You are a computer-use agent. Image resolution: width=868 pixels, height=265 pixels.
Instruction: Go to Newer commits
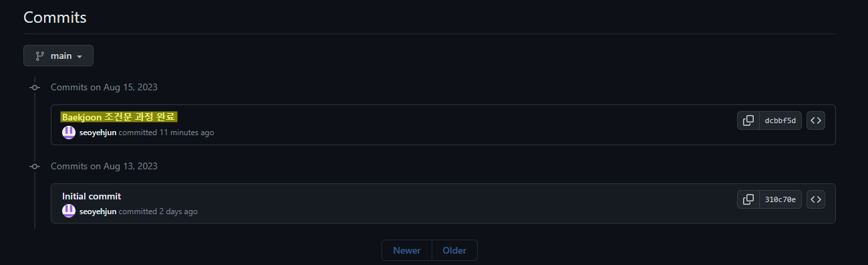pyautogui.click(x=407, y=251)
